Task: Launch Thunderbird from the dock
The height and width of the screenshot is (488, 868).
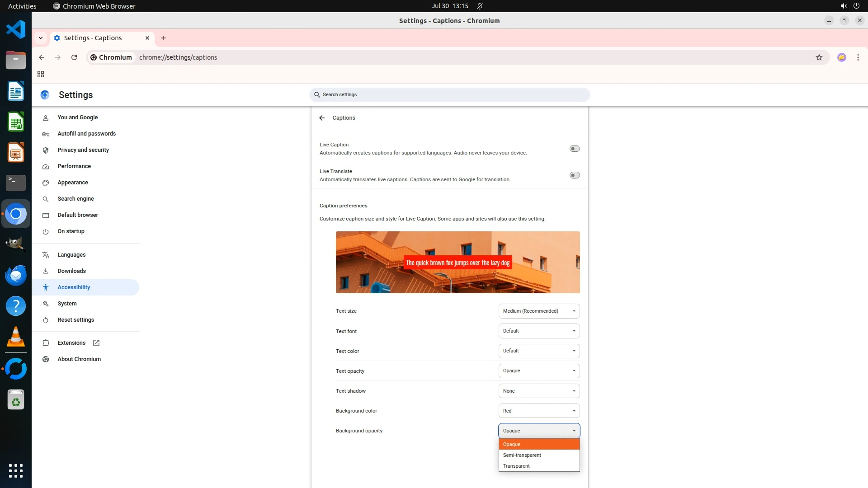Action: pos(16,275)
